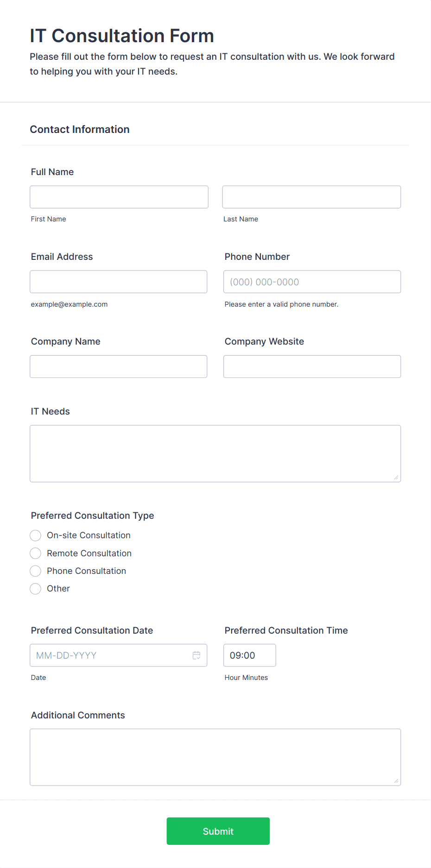Select Remote Consultation option
Image resolution: width=431 pixels, height=868 pixels.
(35, 553)
